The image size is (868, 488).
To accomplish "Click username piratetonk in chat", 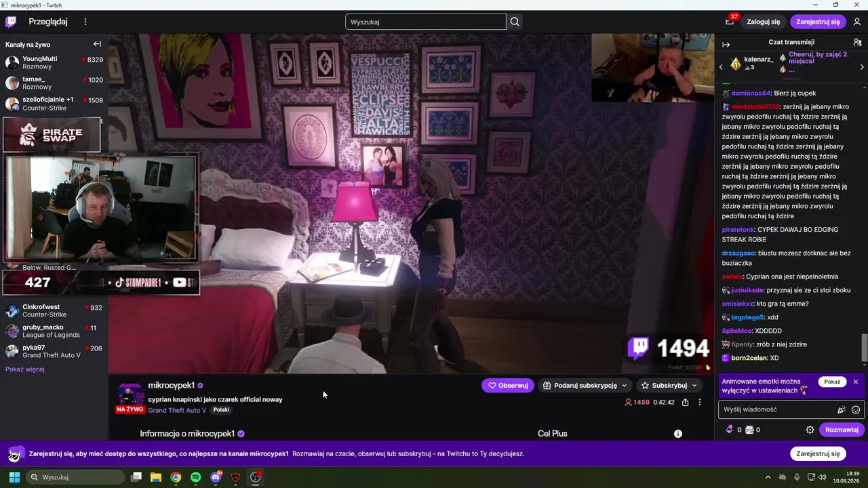I will (738, 230).
